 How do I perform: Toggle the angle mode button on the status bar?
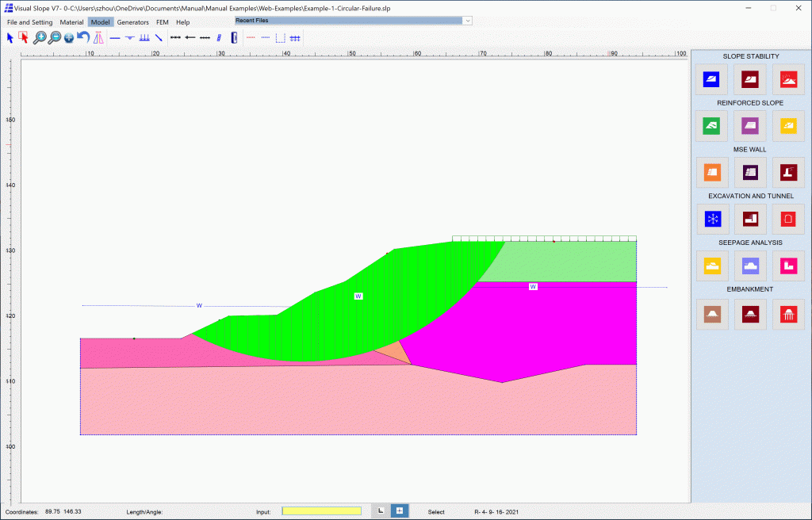click(381, 510)
